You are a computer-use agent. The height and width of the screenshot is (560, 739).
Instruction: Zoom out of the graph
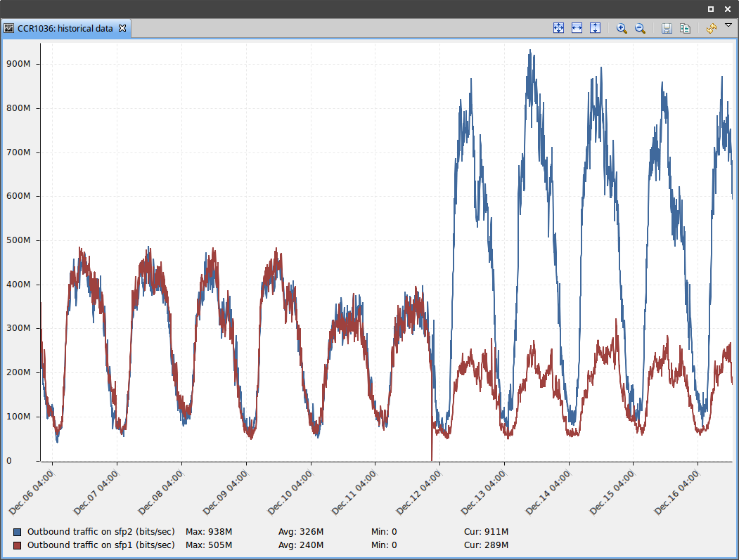(x=640, y=28)
